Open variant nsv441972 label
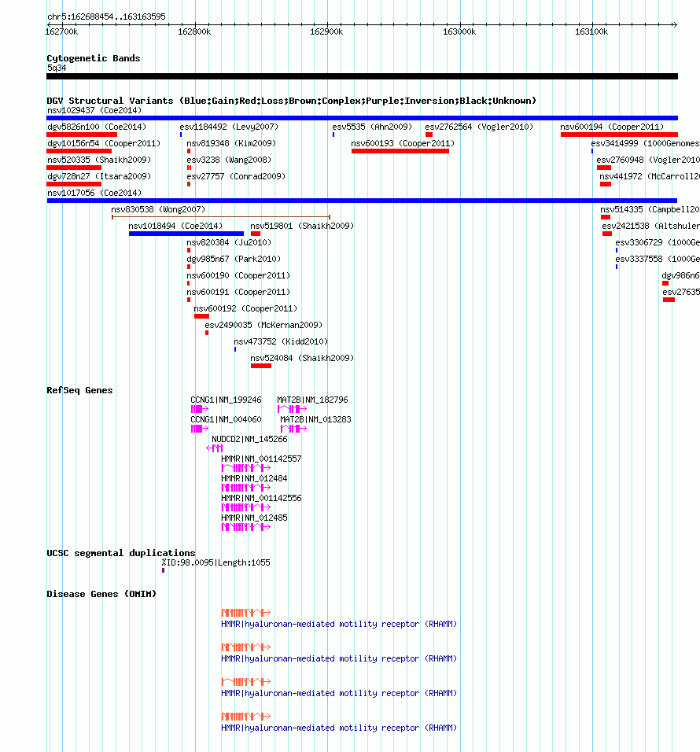 [x=649, y=176]
